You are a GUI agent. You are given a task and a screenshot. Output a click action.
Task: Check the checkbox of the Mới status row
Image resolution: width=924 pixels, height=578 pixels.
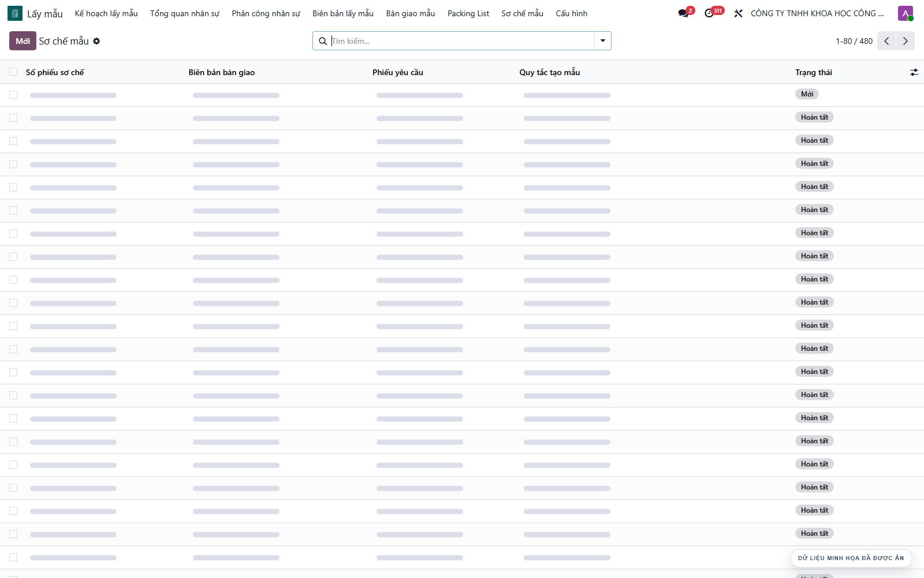click(13, 95)
